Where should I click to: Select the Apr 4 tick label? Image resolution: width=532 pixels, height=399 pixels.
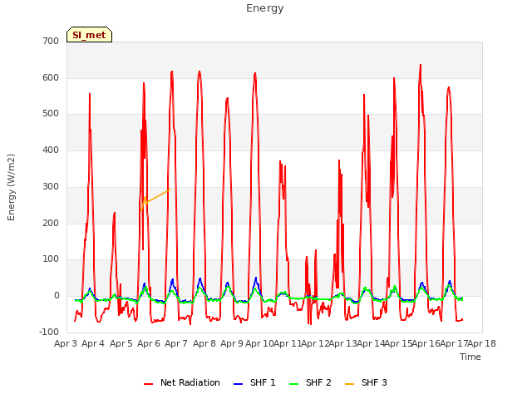[x=93, y=343]
